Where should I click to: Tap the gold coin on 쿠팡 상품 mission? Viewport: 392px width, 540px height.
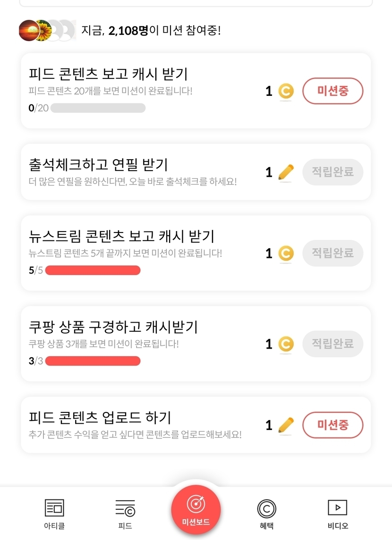286,344
